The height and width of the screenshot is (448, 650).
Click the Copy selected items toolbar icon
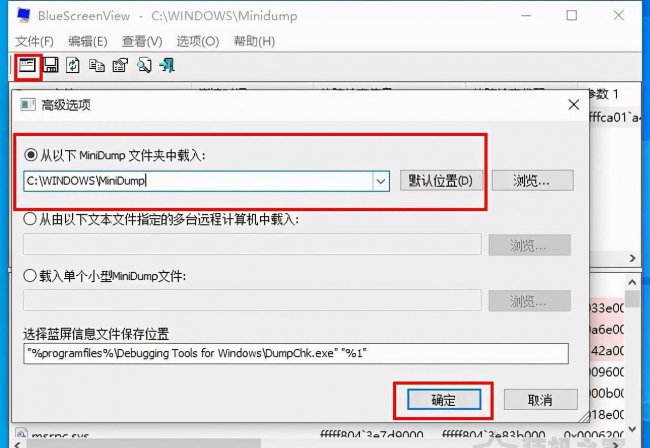[x=97, y=65]
